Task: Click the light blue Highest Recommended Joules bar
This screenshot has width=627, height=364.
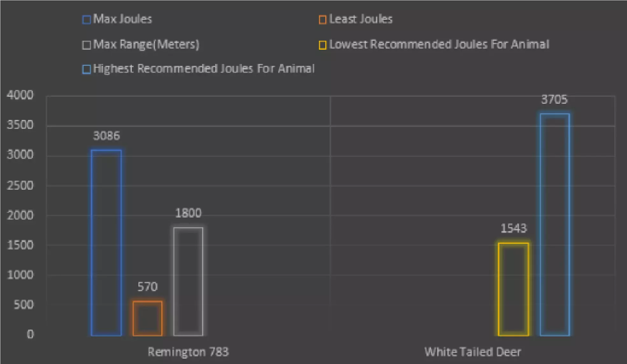Action: point(555,224)
